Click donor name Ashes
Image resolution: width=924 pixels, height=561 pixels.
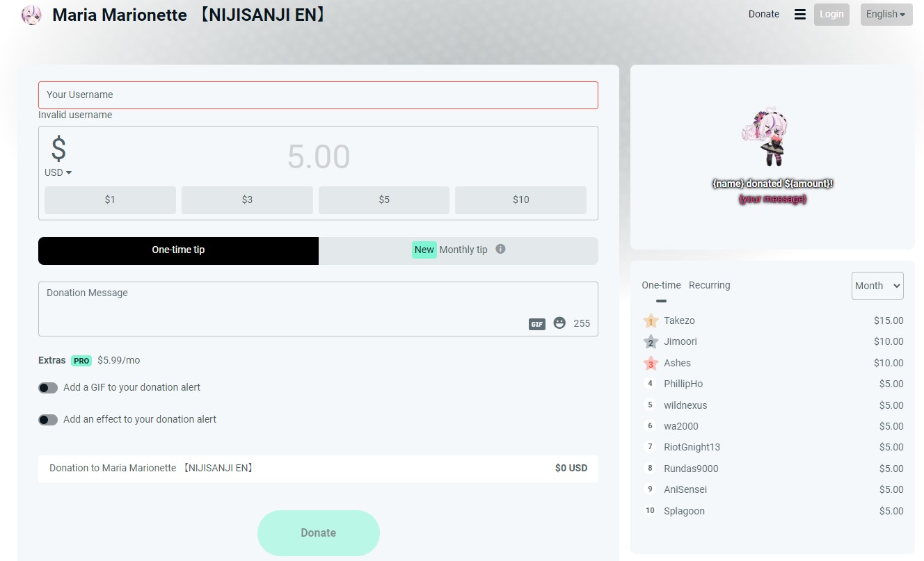pyautogui.click(x=677, y=363)
